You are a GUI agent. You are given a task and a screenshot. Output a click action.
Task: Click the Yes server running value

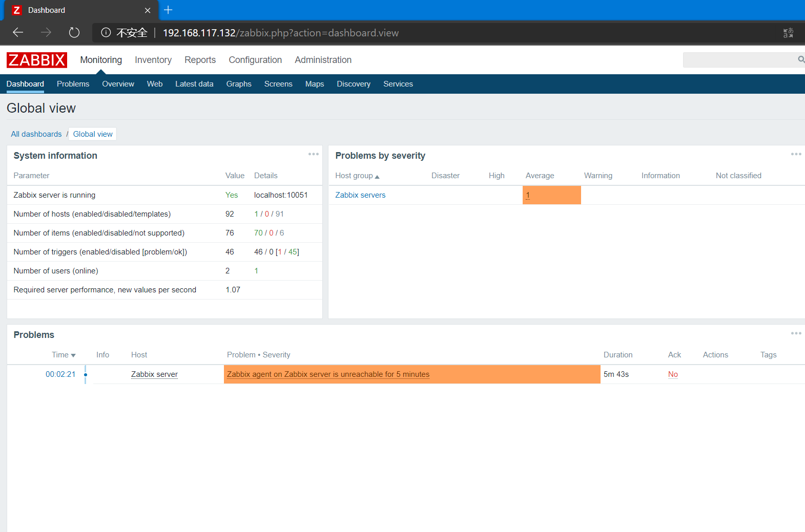tap(232, 195)
